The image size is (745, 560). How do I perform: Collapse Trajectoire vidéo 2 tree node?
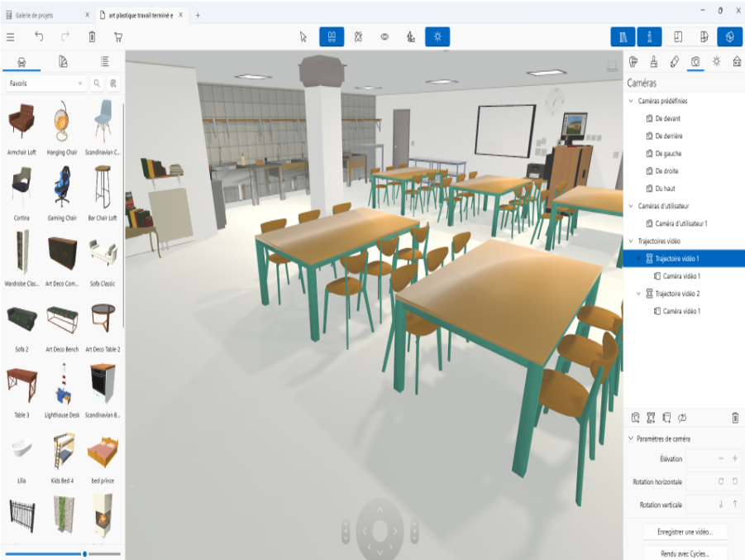click(x=638, y=294)
